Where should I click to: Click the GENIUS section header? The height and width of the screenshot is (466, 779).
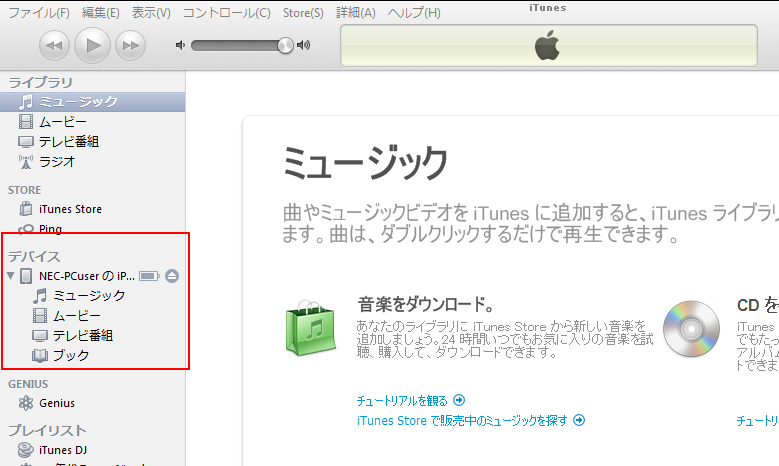click(28, 384)
